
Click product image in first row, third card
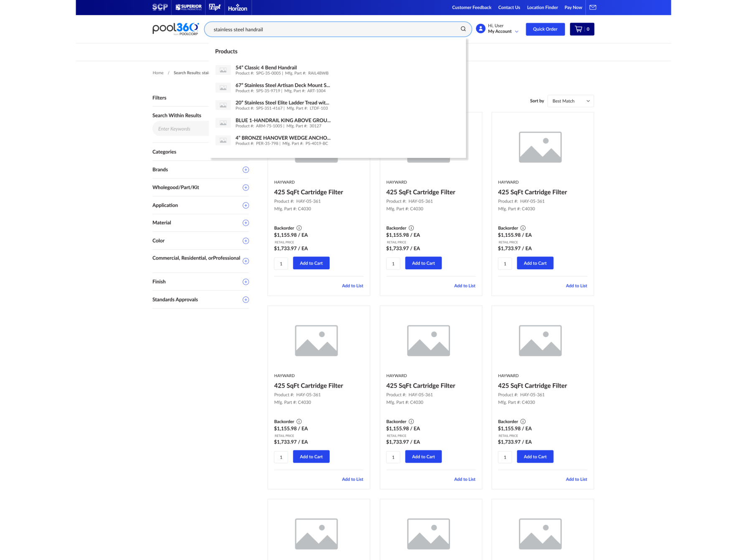[540, 147]
